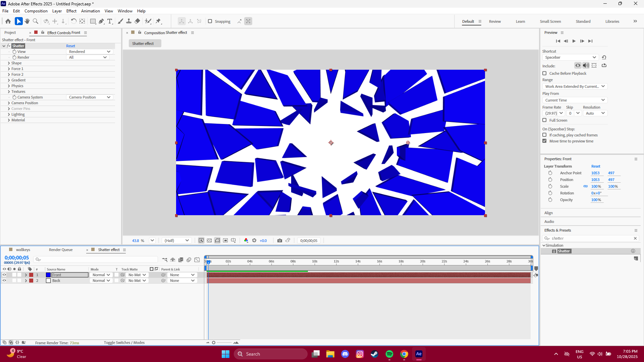644x362 pixels.
Task: Reset the Layer Transform properties
Action: coord(596,166)
